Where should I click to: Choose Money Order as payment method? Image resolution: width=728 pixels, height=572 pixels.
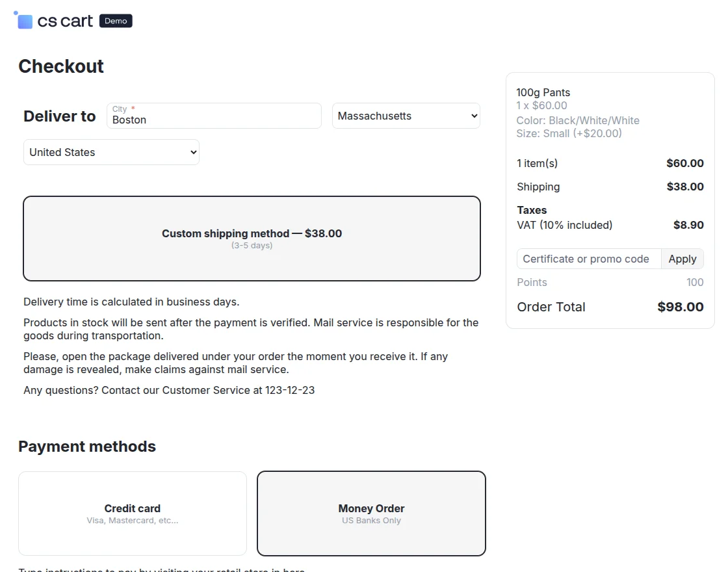tap(371, 513)
